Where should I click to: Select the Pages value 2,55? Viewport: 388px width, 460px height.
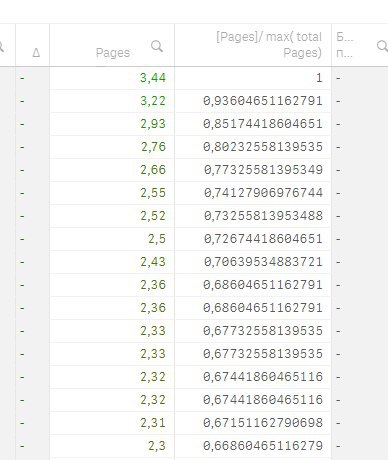153,193
